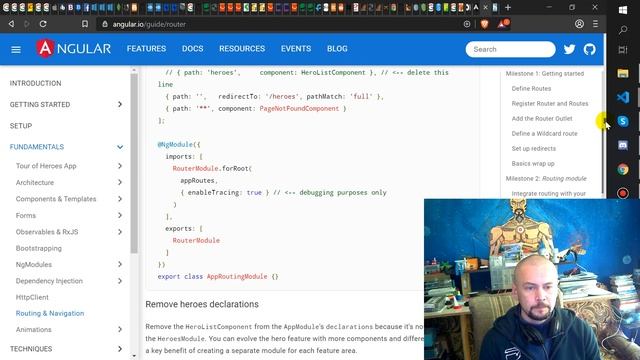Open Setup in sidebar

pyautogui.click(x=21, y=126)
